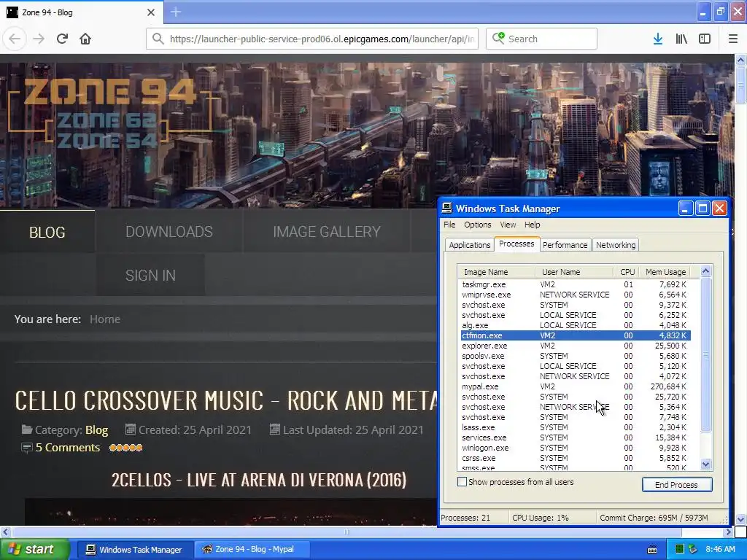Select the services.exe process row
This screenshot has width=747, height=560.
point(576,437)
